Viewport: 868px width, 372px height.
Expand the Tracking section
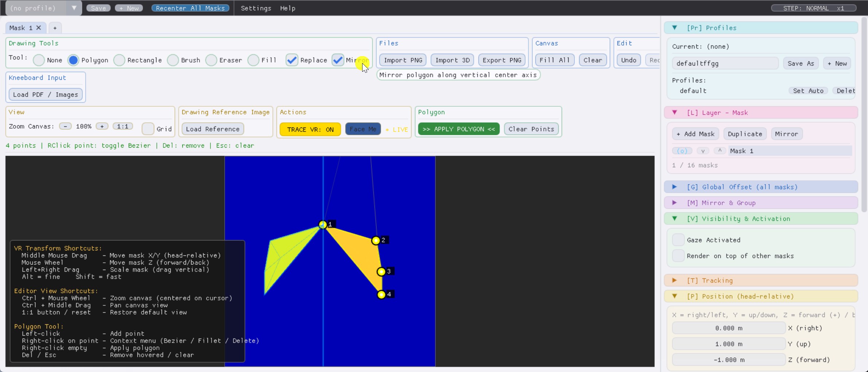[x=674, y=281]
